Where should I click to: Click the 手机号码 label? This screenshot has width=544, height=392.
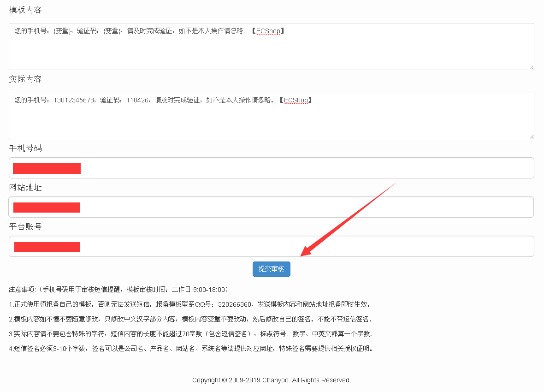25,148
